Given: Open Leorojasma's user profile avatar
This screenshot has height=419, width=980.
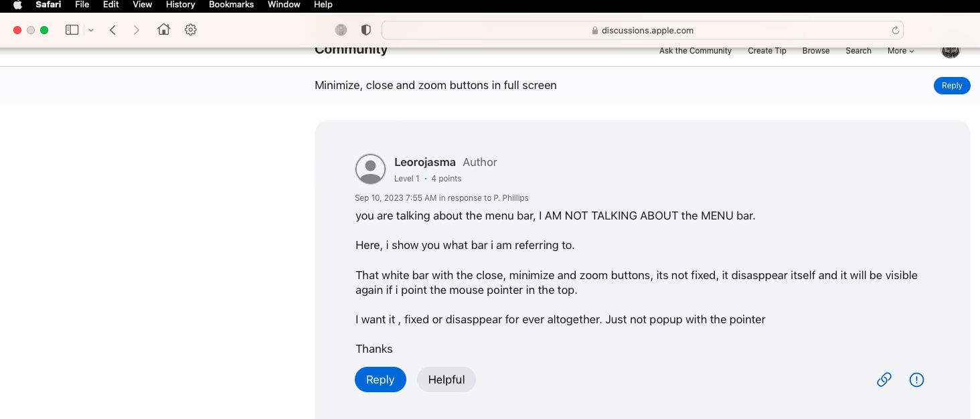Looking at the screenshot, I should click(x=370, y=169).
